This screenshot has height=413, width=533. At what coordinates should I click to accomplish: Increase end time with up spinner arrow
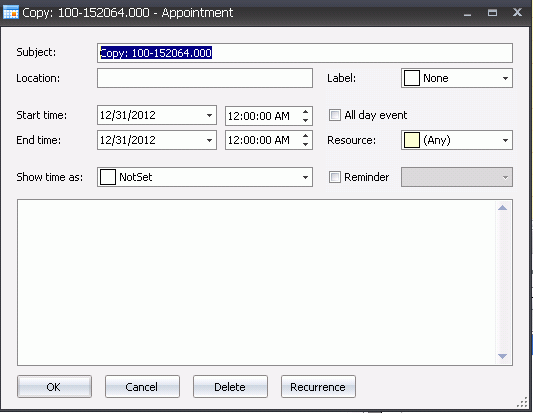tap(305, 136)
